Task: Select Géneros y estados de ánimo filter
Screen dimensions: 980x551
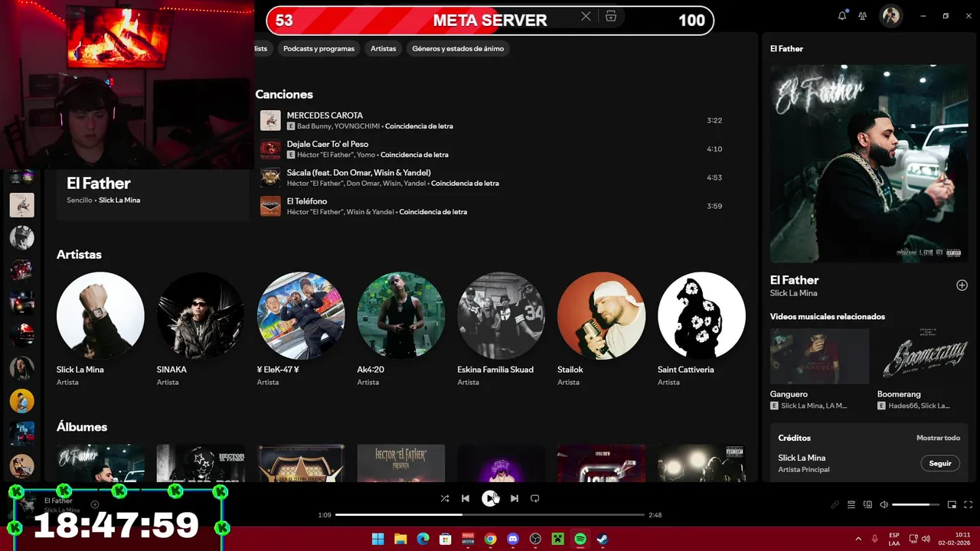Action: click(458, 48)
